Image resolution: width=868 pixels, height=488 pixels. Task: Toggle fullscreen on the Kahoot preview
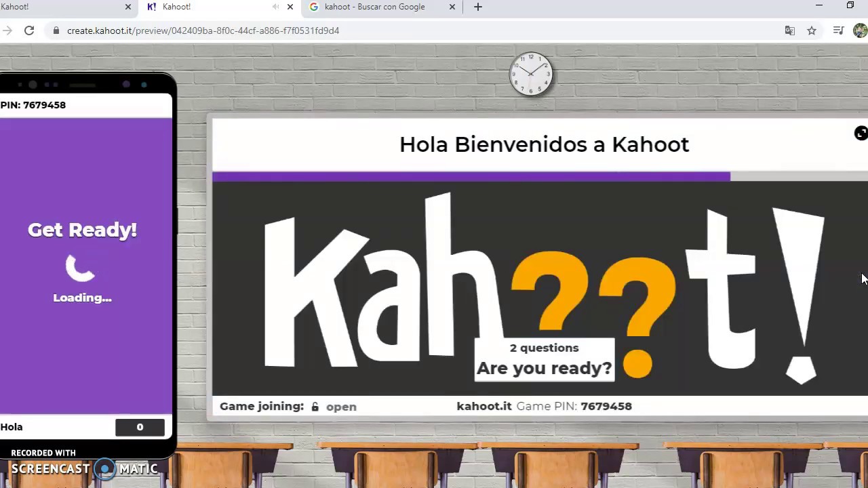(861, 134)
